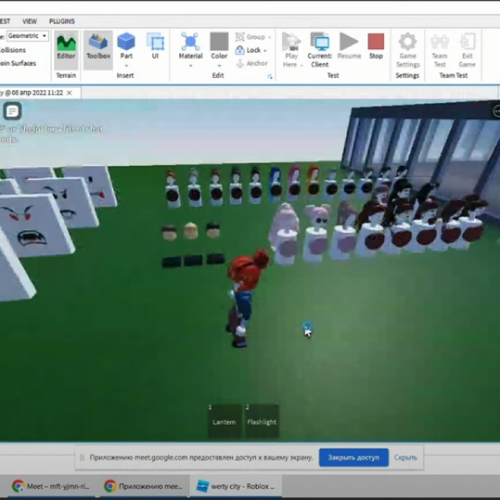Close the place document tab
Viewport: 500px width, 500px height.
click(69, 93)
